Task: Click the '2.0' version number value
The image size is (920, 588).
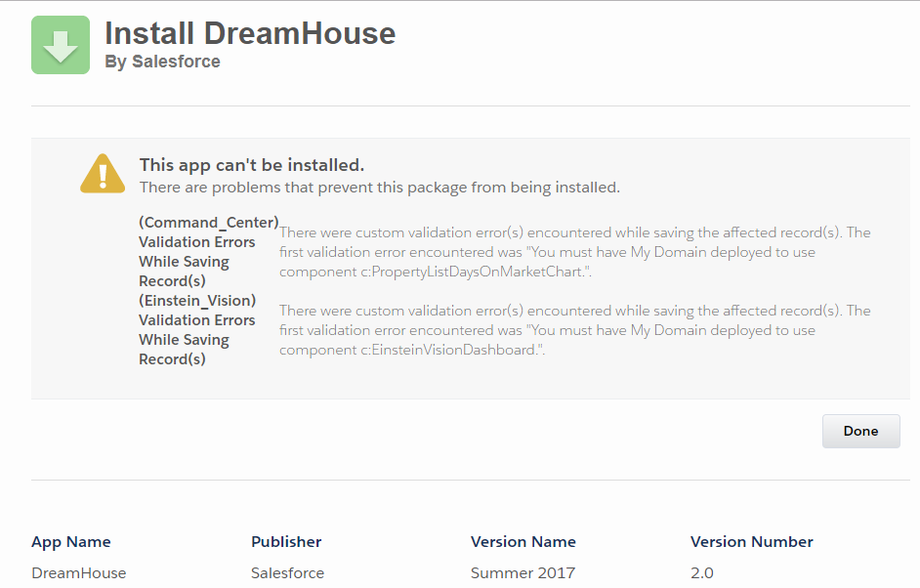Action: tap(702, 572)
